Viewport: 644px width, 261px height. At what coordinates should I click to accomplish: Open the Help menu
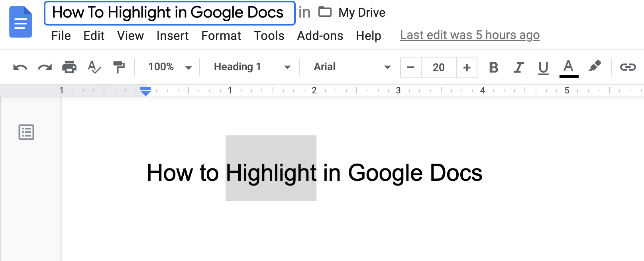(369, 36)
